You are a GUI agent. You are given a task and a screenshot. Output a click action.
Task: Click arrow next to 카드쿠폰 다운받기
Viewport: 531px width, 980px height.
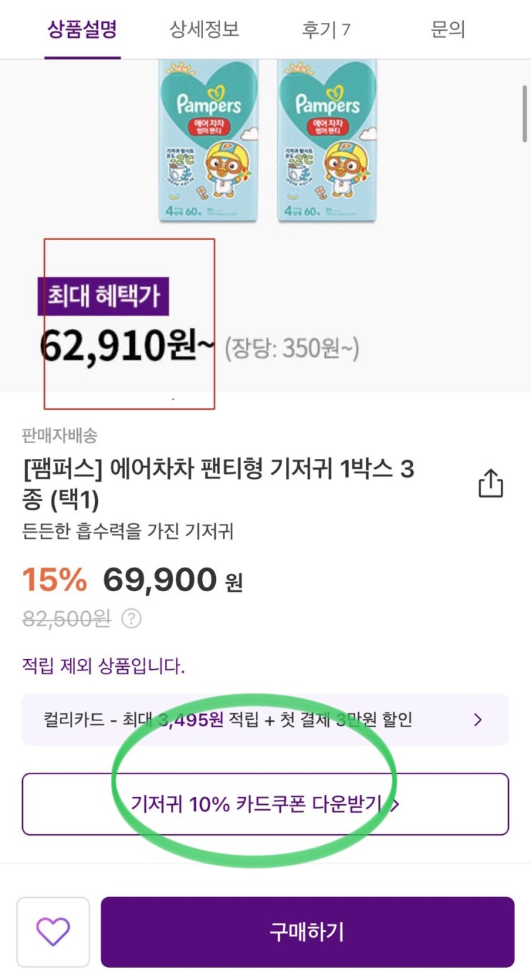tap(397, 805)
